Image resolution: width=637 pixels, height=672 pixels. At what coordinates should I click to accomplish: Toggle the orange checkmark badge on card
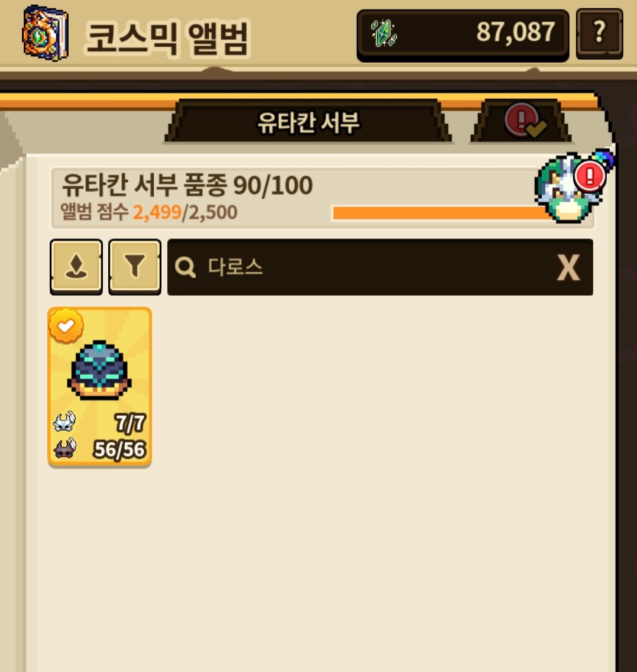coord(66,326)
